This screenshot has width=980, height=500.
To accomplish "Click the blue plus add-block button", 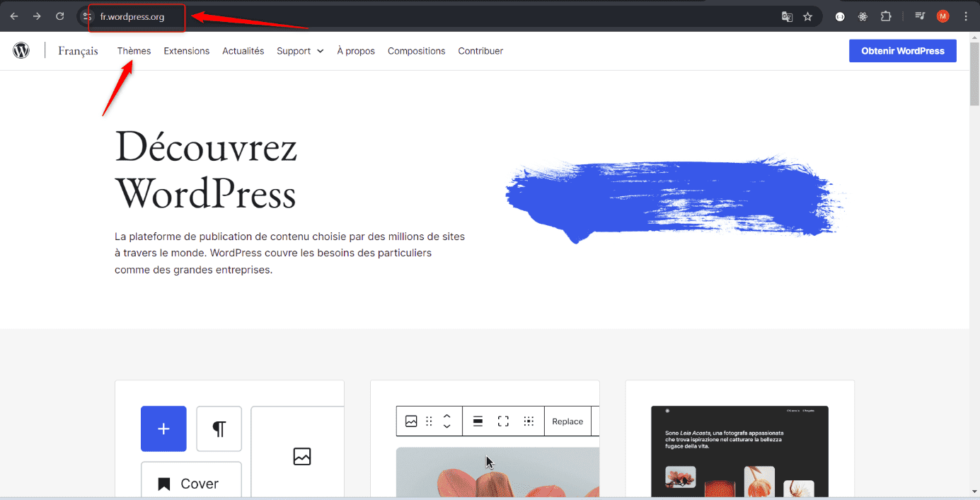I will (163, 428).
